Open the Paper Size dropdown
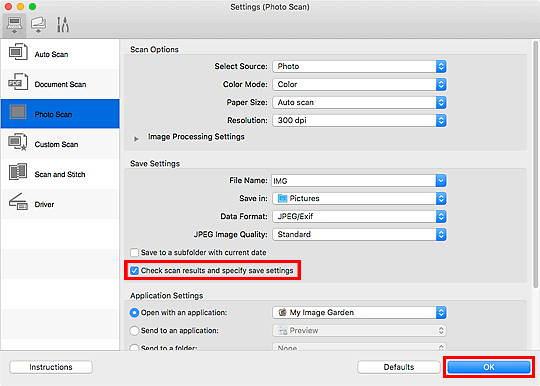 pos(359,102)
